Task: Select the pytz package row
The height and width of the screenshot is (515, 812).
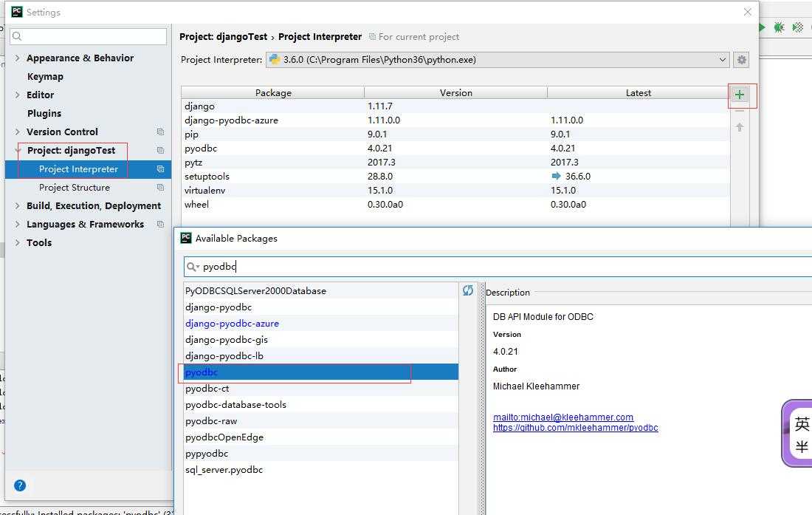Action: 455,162
